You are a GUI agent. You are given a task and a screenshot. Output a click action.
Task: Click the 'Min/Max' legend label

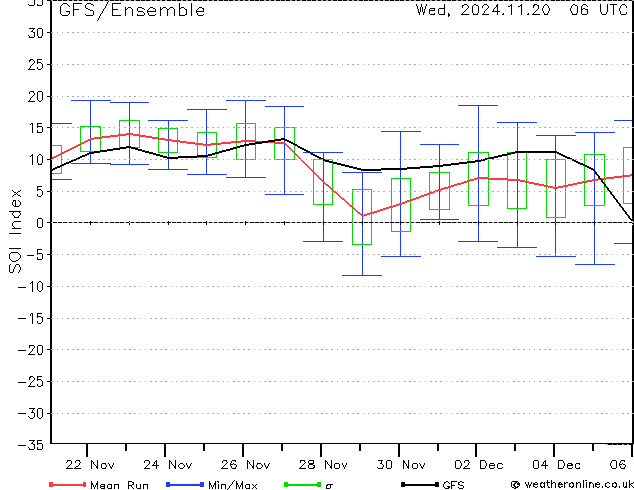tap(232, 485)
